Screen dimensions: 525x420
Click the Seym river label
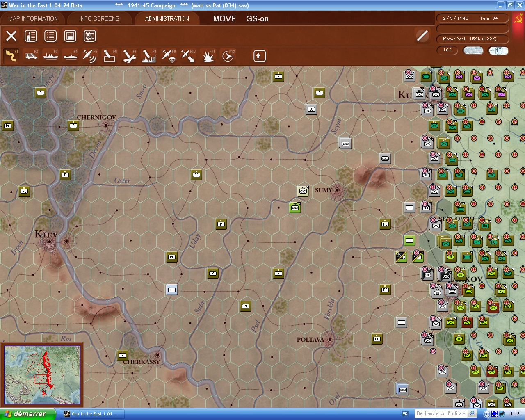click(x=336, y=126)
